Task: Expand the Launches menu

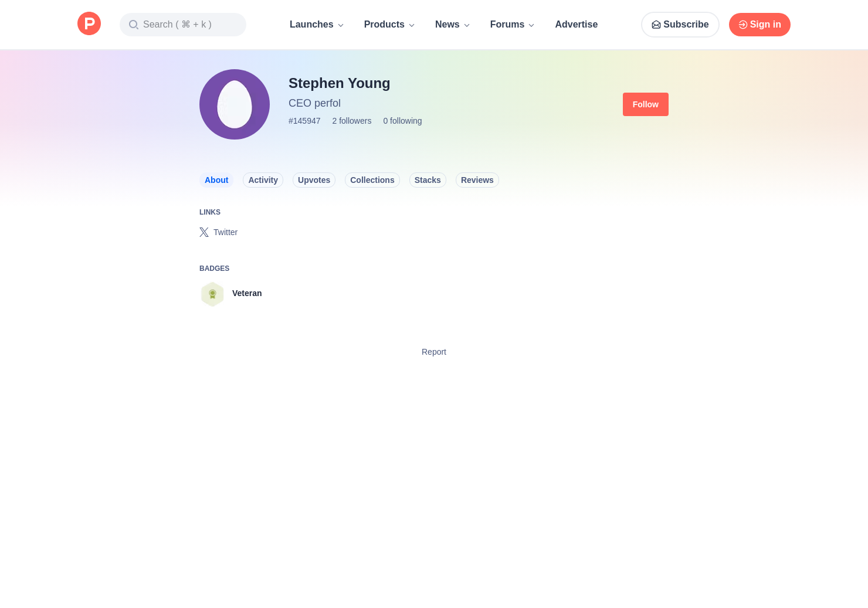Action: (x=316, y=25)
